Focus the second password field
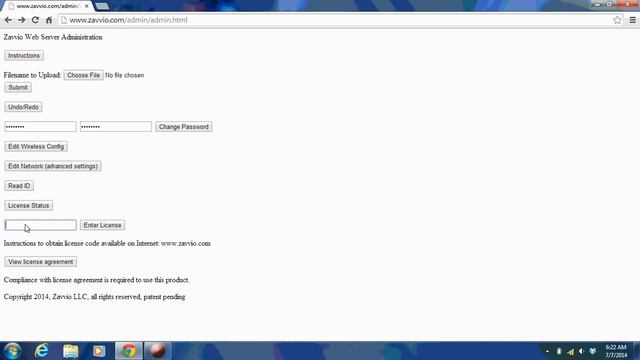The image size is (640, 360). [x=116, y=127]
